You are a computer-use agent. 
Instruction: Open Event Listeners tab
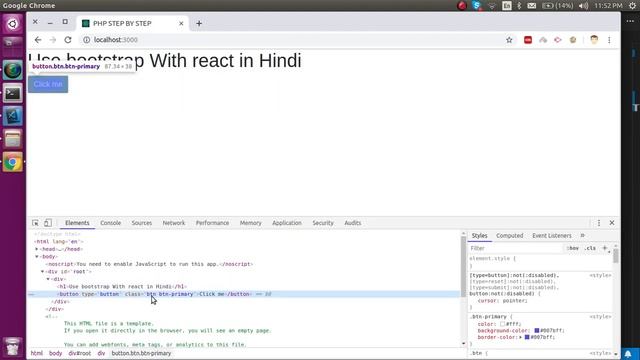click(x=552, y=236)
